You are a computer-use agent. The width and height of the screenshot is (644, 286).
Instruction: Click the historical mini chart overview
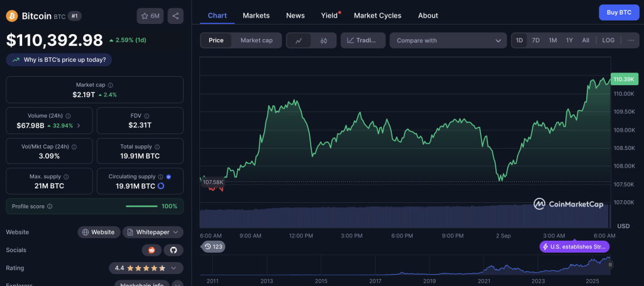click(x=404, y=265)
